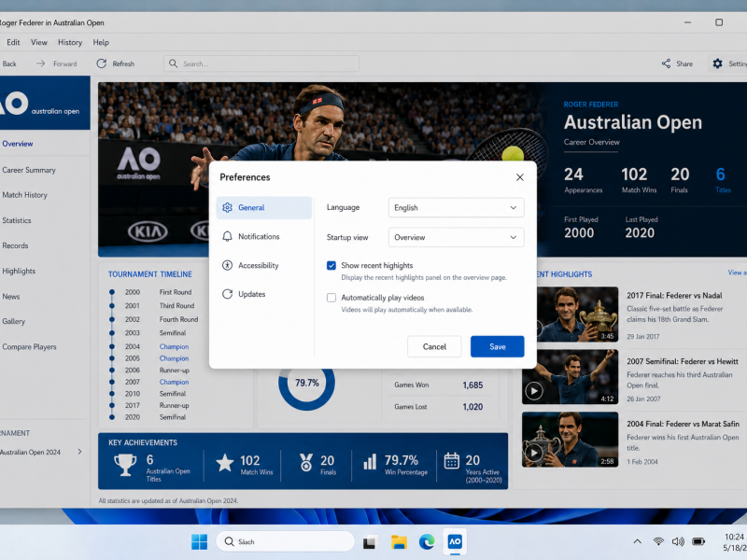Click the Australian Open AO sidebar logo
The image size is (747, 560).
click(45, 103)
